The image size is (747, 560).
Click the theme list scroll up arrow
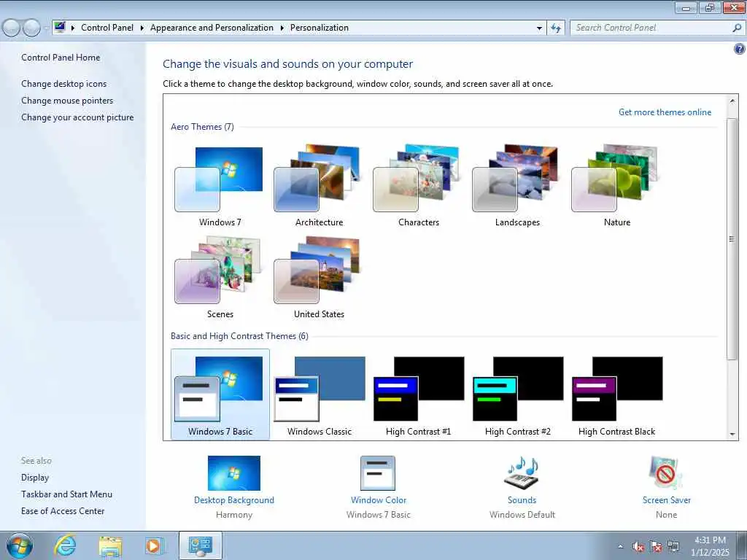pos(732,101)
